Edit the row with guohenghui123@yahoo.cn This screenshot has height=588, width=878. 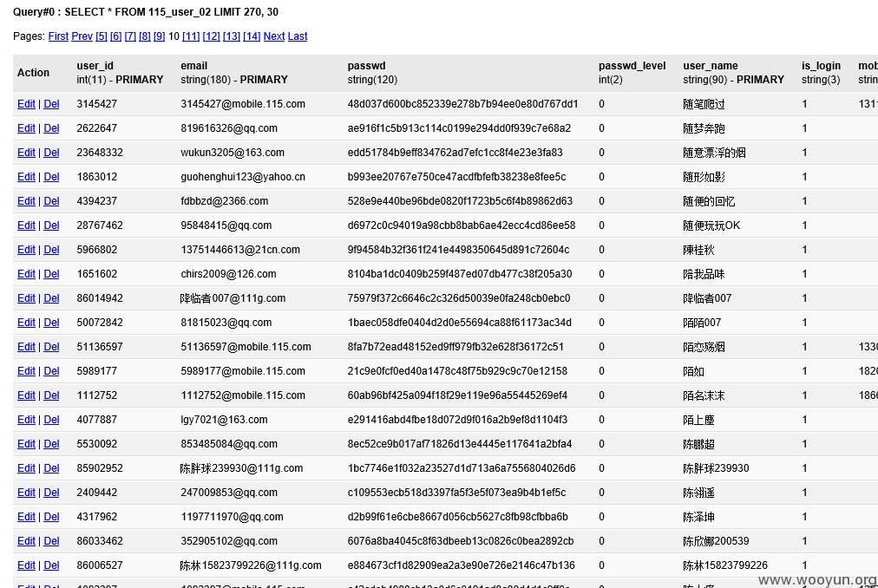tap(26, 177)
